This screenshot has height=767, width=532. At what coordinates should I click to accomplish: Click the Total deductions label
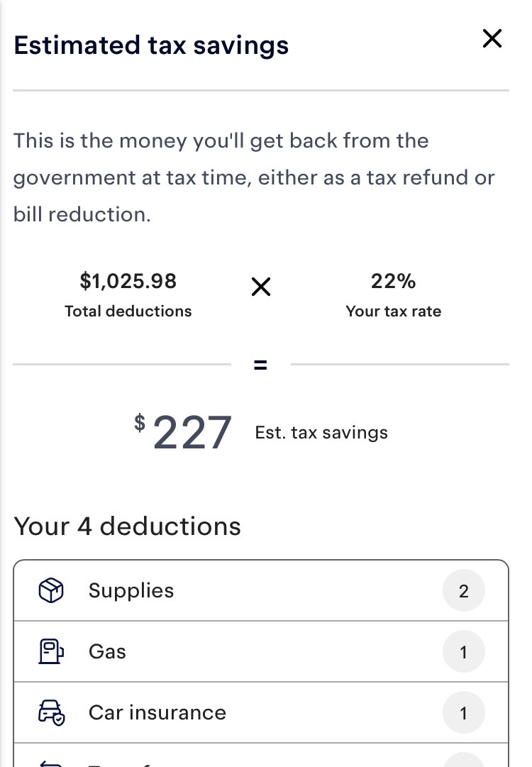coord(128,311)
